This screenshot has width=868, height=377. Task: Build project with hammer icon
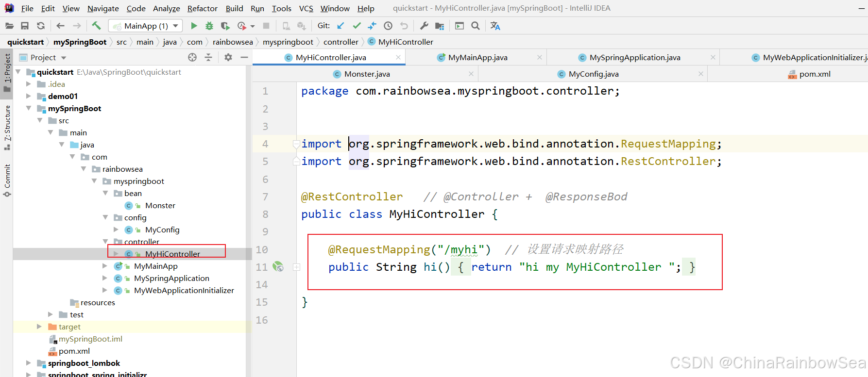(x=96, y=26)
